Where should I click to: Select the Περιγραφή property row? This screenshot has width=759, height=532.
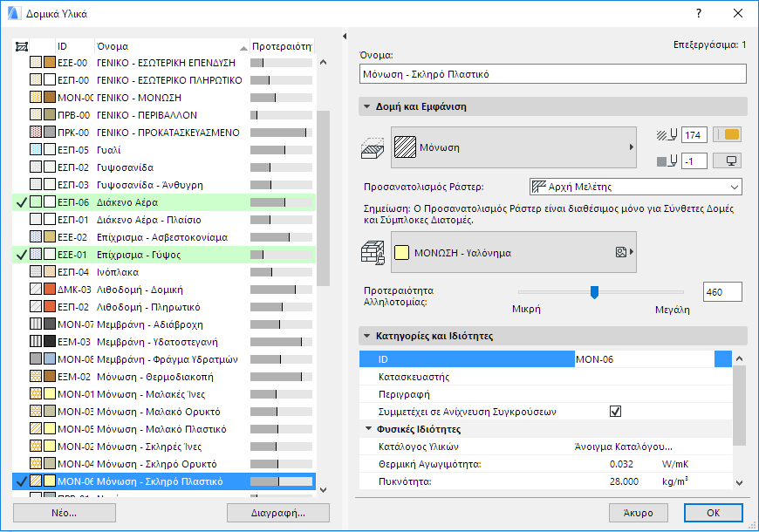pos(545,394)
